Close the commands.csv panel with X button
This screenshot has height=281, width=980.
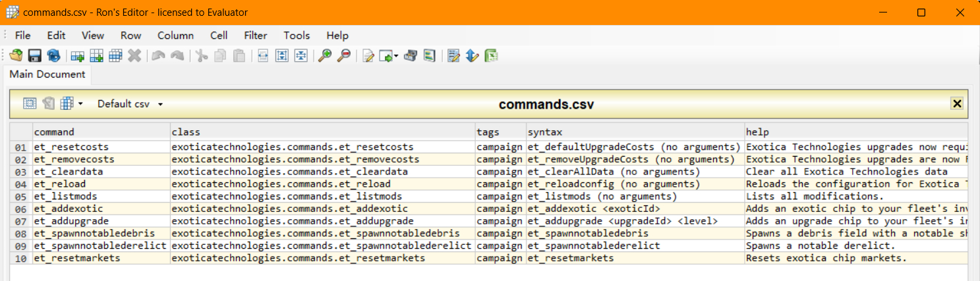click(957, 103)
